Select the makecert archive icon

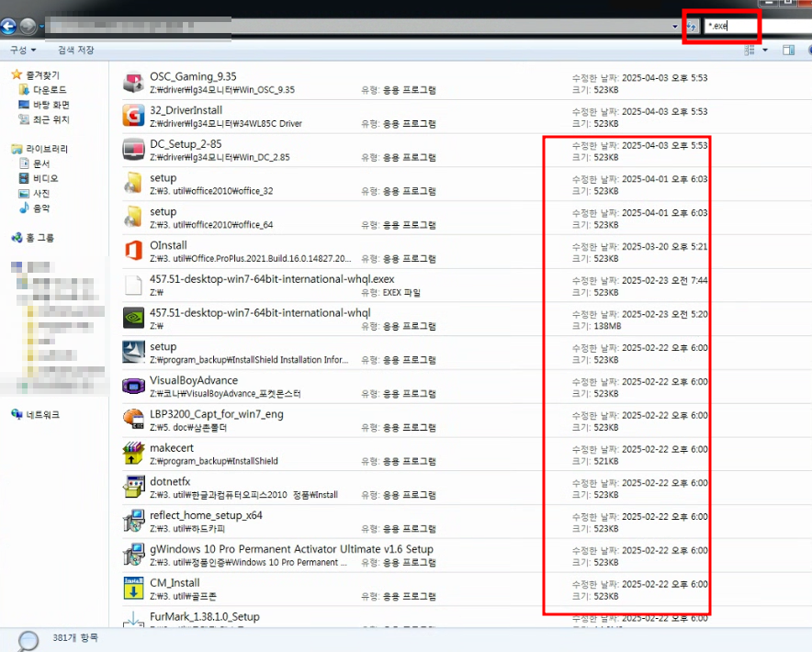[133, 453]
